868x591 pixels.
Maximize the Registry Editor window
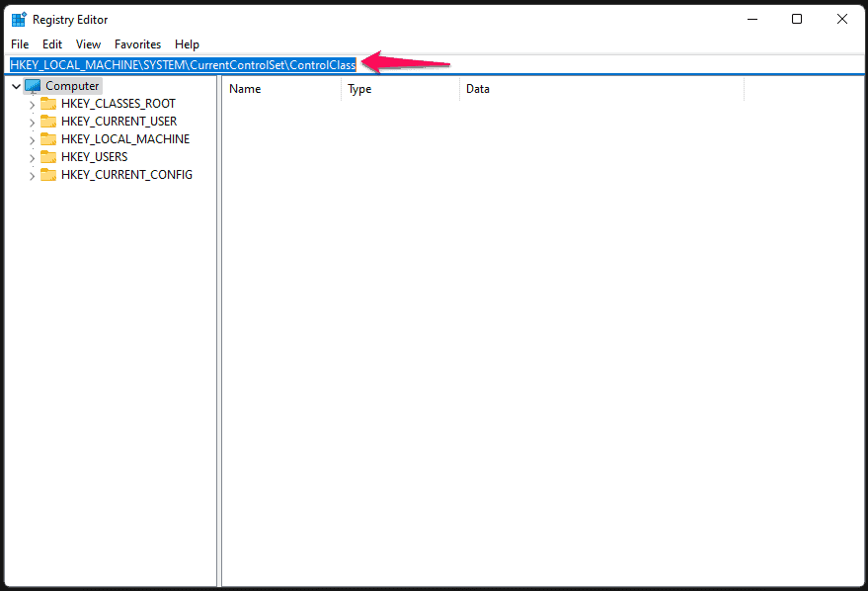tap(797, 19)
